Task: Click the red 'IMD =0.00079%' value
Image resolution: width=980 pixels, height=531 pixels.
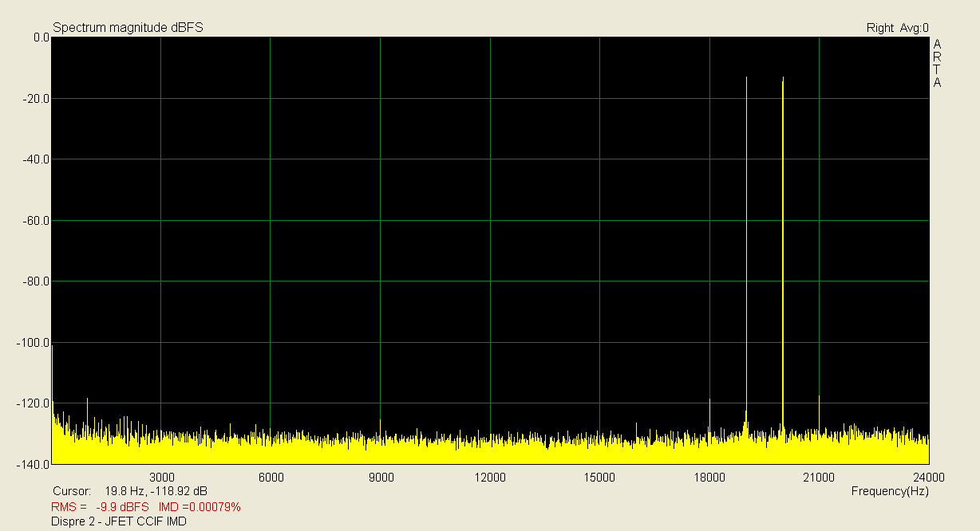Action: 200,507
